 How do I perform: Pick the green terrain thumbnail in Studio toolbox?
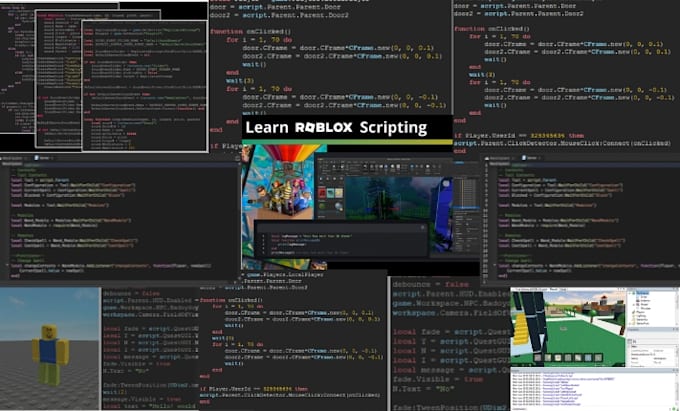point(322,206)
